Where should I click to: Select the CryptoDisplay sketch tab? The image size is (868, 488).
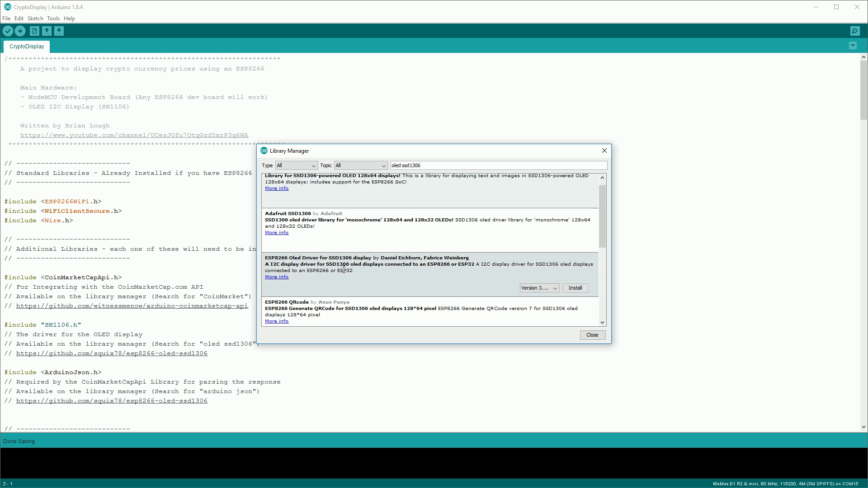pyautogui.click(x=27, y=47)
